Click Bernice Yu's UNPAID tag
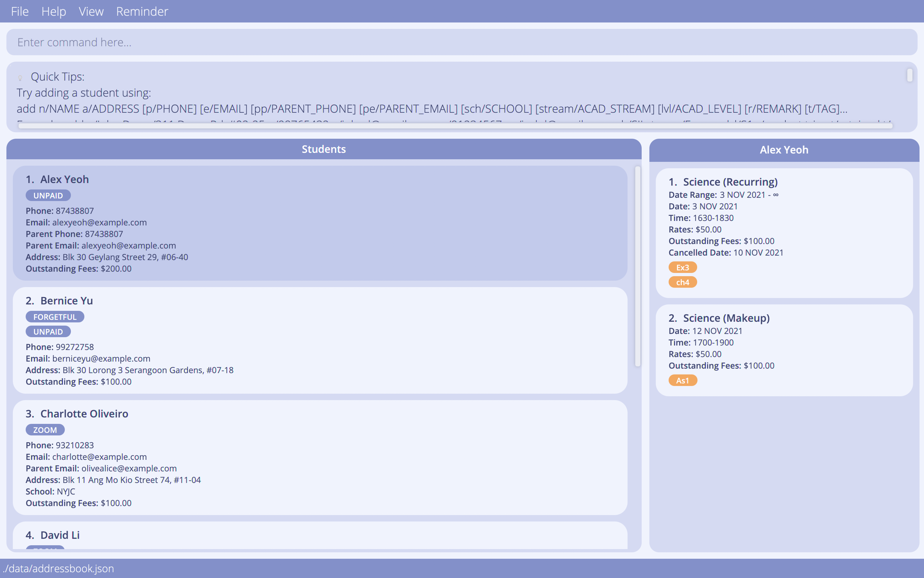Screen dimensions: 924x578 point(48,331)
